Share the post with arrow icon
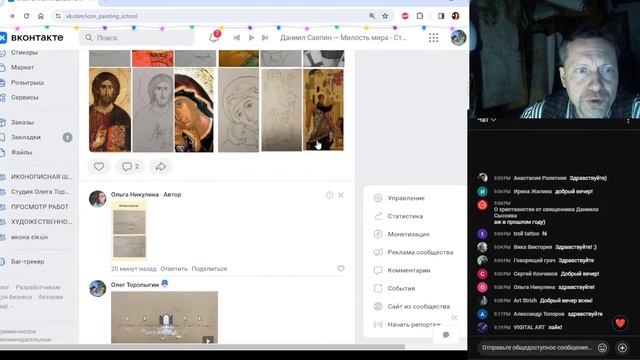The image size is (640, 360). 160,167
